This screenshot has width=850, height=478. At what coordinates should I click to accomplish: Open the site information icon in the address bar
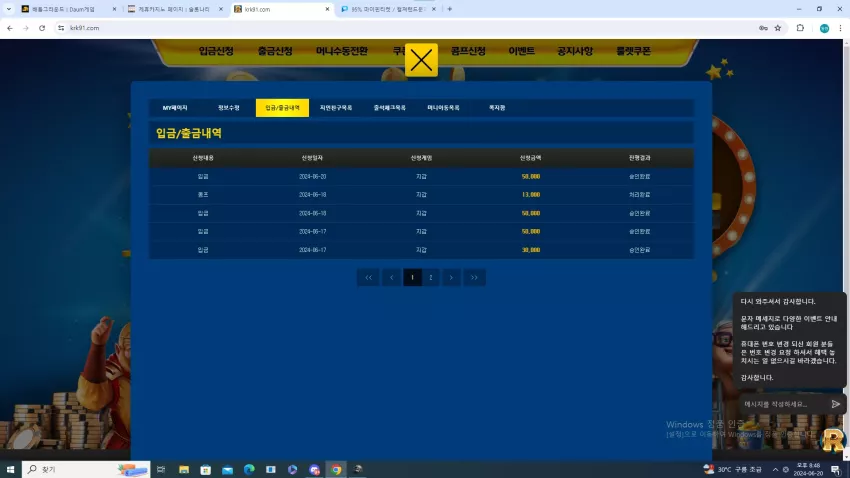[61, 28]
